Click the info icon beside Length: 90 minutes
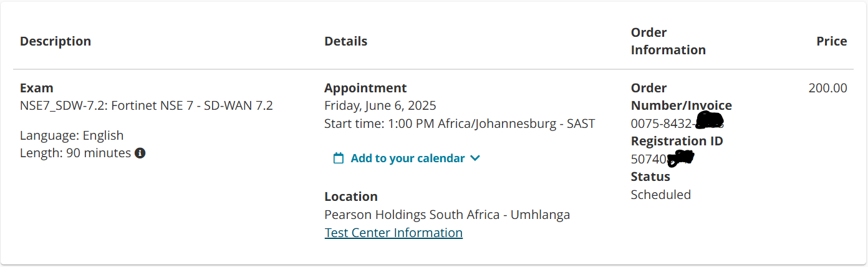868x267 pixels. click(140, 153)
